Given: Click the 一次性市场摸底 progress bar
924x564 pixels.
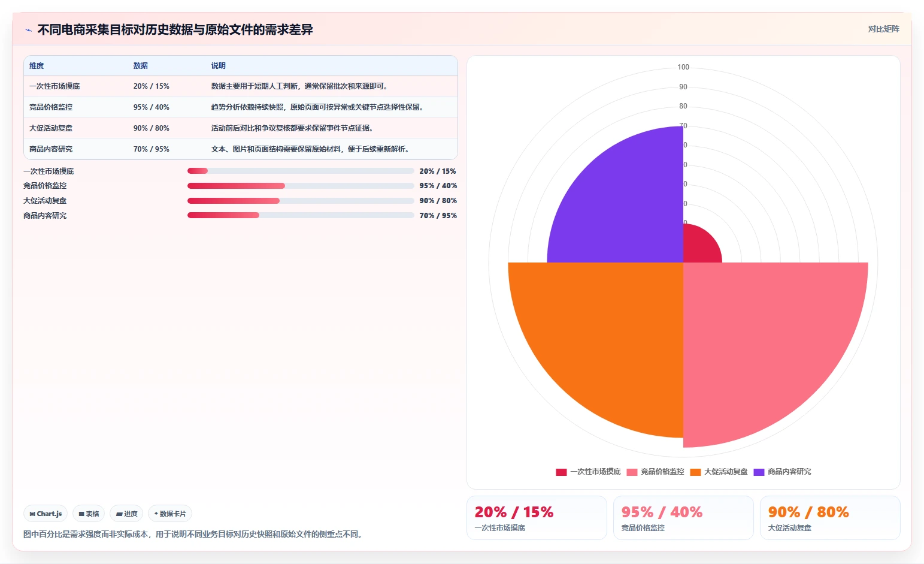Looking at the screenshot, I should pos(301,171).
